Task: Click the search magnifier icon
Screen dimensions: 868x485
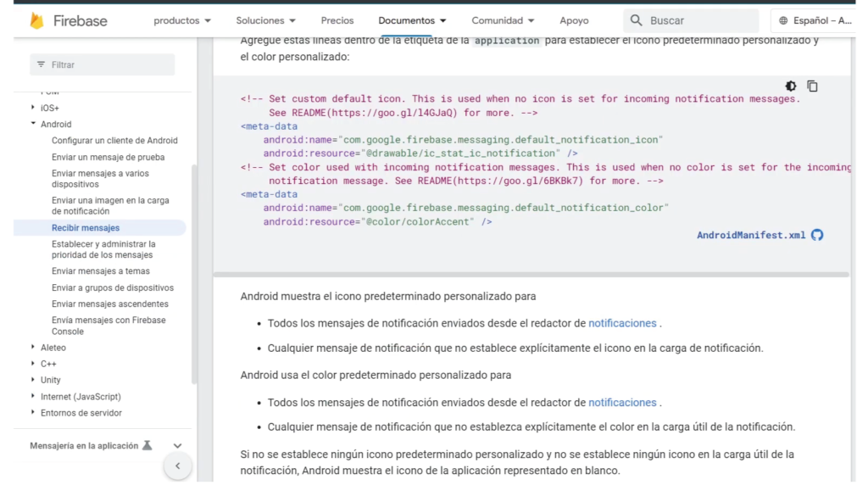Action: click(636, 20)
